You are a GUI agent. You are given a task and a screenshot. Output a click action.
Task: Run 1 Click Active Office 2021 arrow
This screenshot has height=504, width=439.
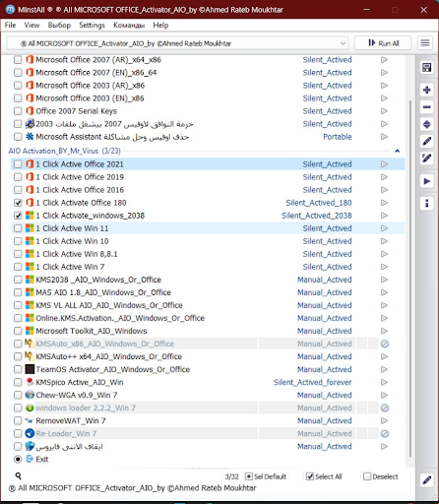384,164
